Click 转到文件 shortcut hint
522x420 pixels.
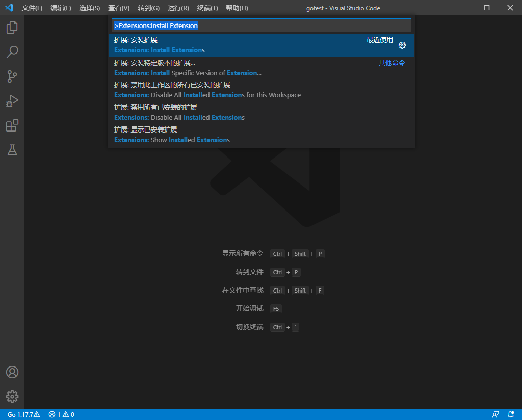pos(249,272)
